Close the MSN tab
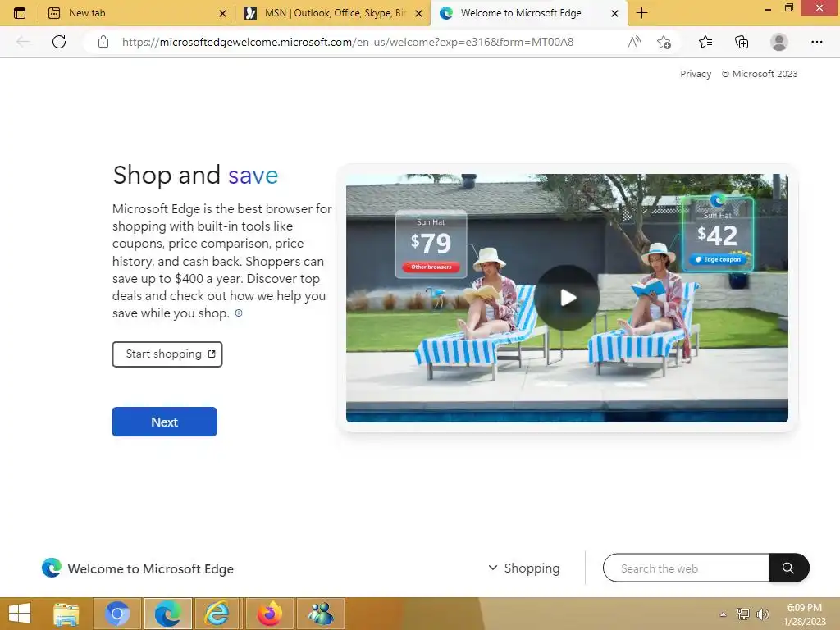The height and width of the screenshot is (630, 840). tap(419, 13)
